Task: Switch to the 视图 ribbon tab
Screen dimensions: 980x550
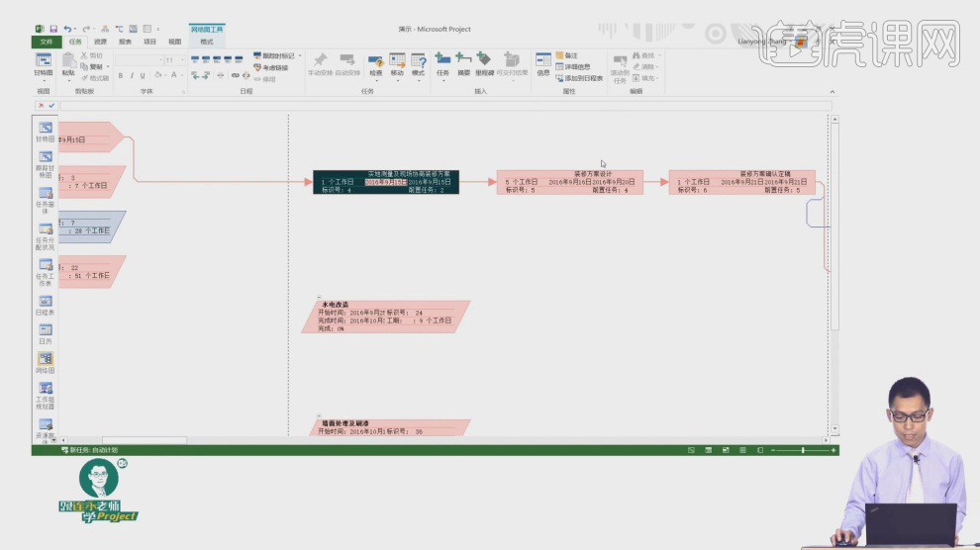Action: click(x=175, y=42)
